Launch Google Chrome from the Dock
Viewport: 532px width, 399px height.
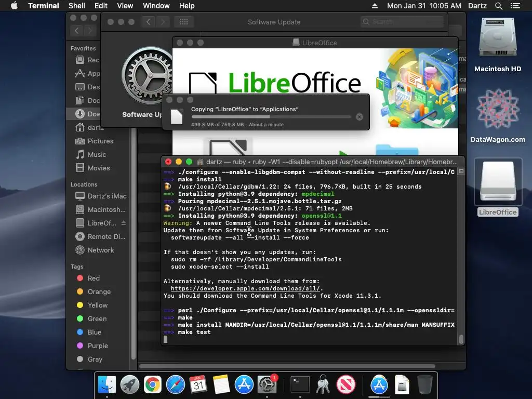[153, 385]
